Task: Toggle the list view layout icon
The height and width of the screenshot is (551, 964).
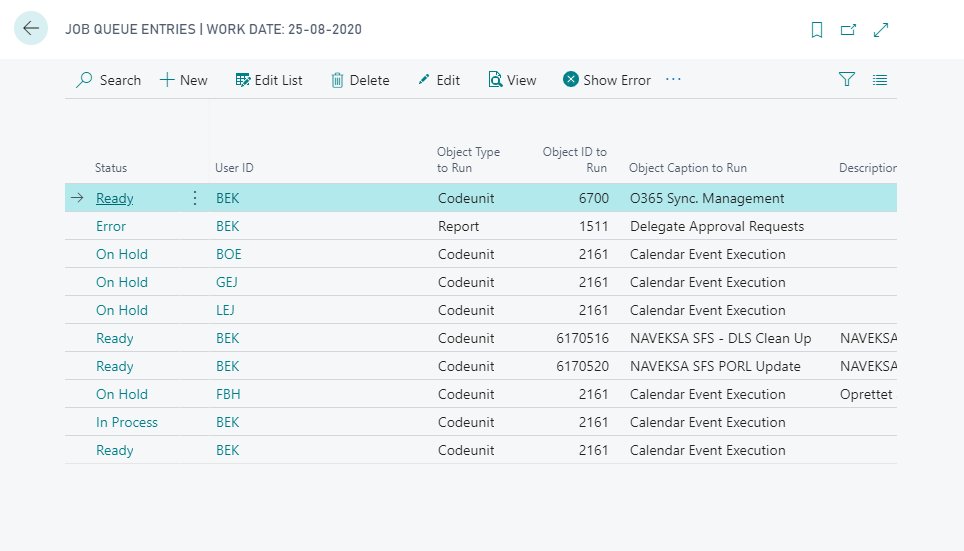Action: [x=880, y=80]
